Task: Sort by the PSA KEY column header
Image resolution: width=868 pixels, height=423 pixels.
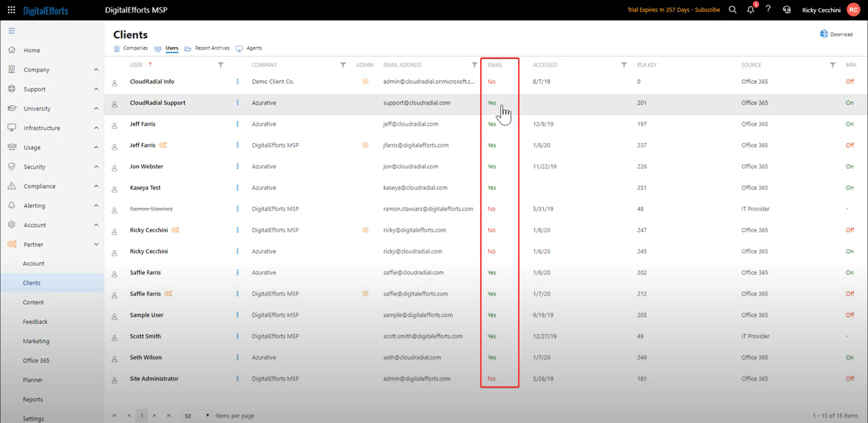Action: 647,65
